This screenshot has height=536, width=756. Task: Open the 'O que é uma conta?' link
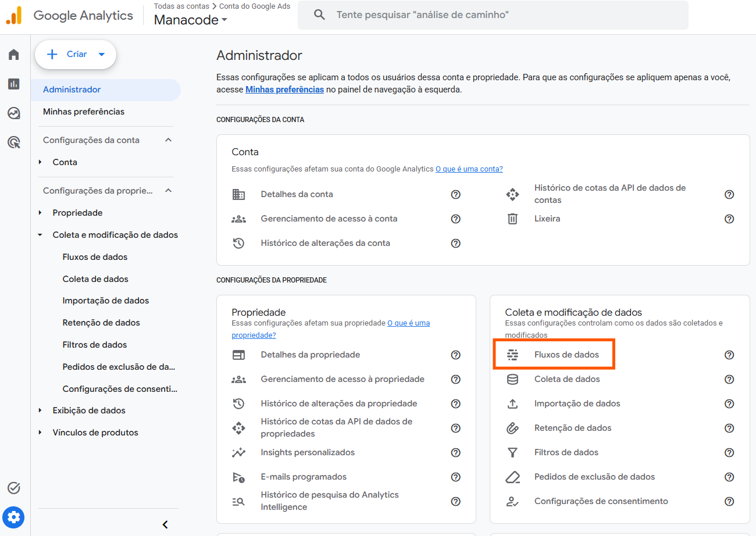[x=469, y=169]
